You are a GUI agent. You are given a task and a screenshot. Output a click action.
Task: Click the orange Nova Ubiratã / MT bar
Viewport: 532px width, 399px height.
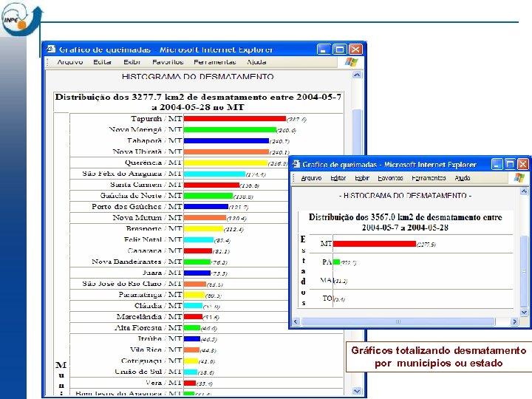[x=226, y=151]
